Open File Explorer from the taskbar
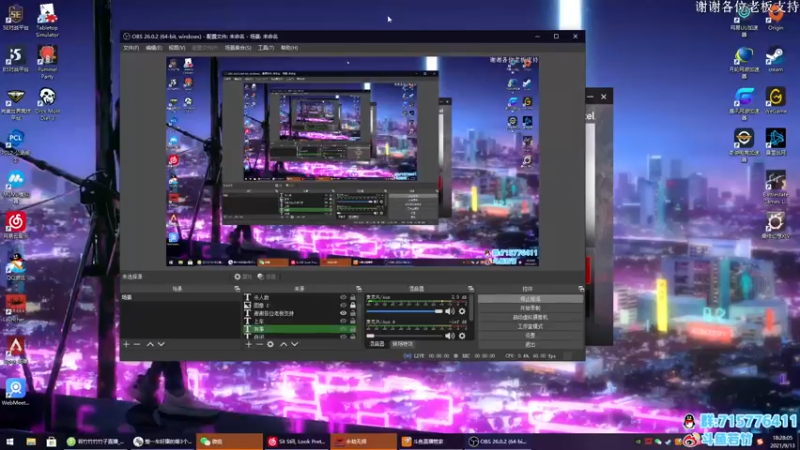The height and width of the screenshot is (450, 800). tap(31, 441)
